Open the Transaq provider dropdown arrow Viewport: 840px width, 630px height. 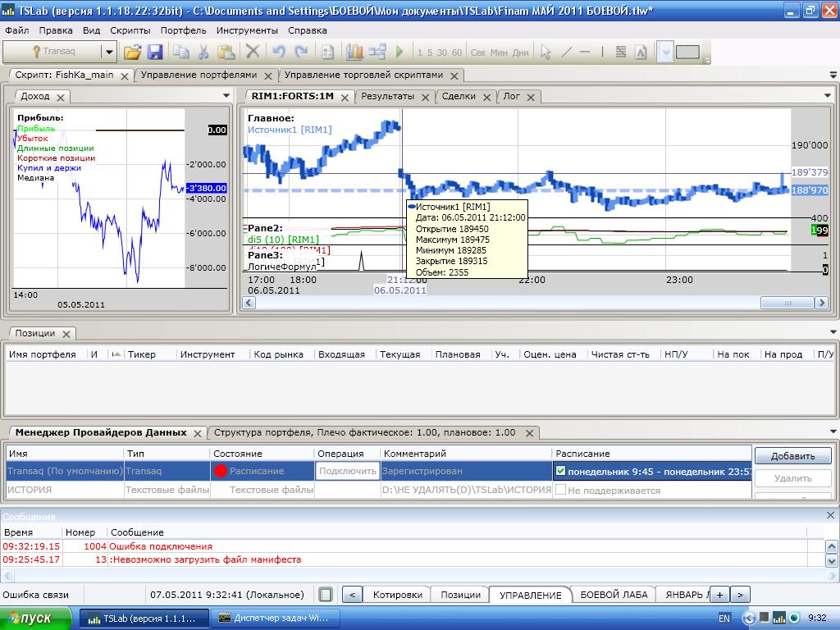pyautogui.click(x=108, y=52)
